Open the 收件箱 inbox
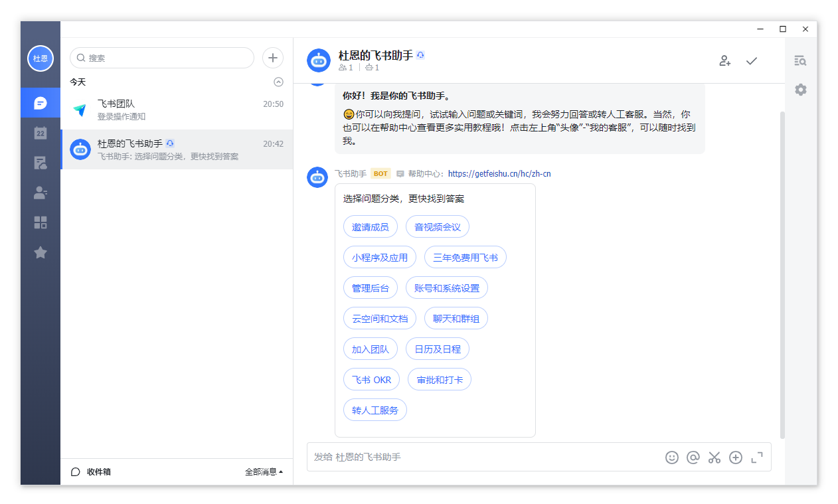Image resolution: width=838 pixels, height=504 pixels. click(x=91, y=472)
